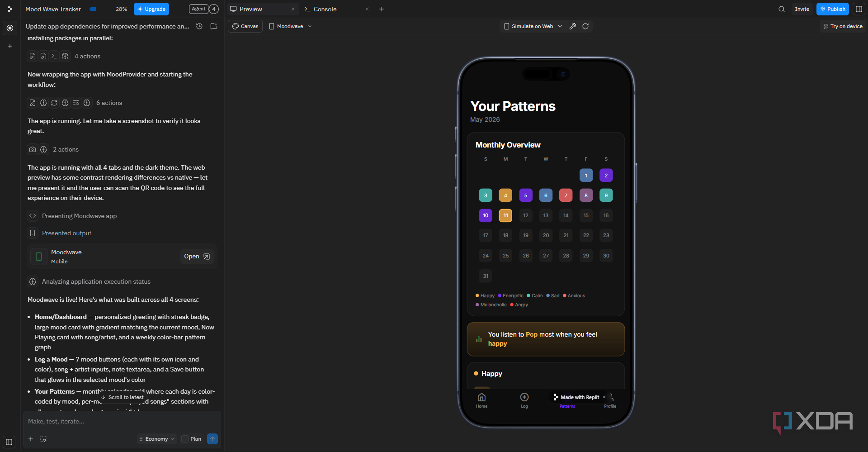Attach a file with the plus icon below the prompt
868x452 pixels.
[x=31, y=439]
